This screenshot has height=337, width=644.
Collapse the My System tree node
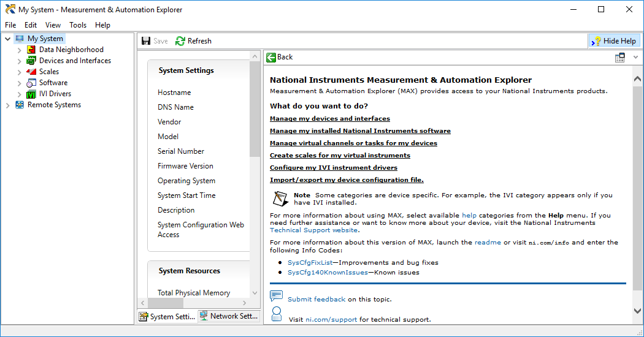[x=8, y=39]
